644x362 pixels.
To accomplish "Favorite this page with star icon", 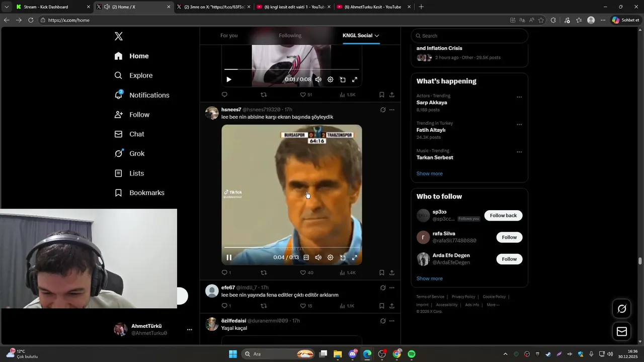I will tap(541, 20).
